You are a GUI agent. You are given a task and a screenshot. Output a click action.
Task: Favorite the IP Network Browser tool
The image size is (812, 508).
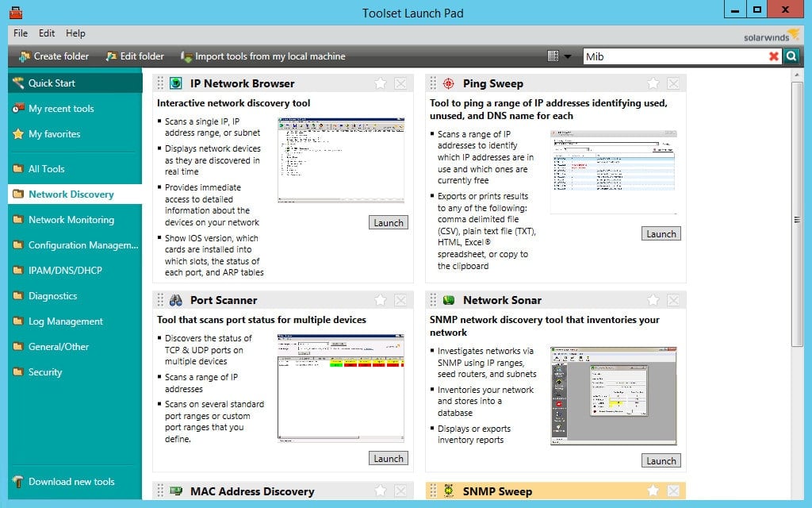click(x=381, y=83)
